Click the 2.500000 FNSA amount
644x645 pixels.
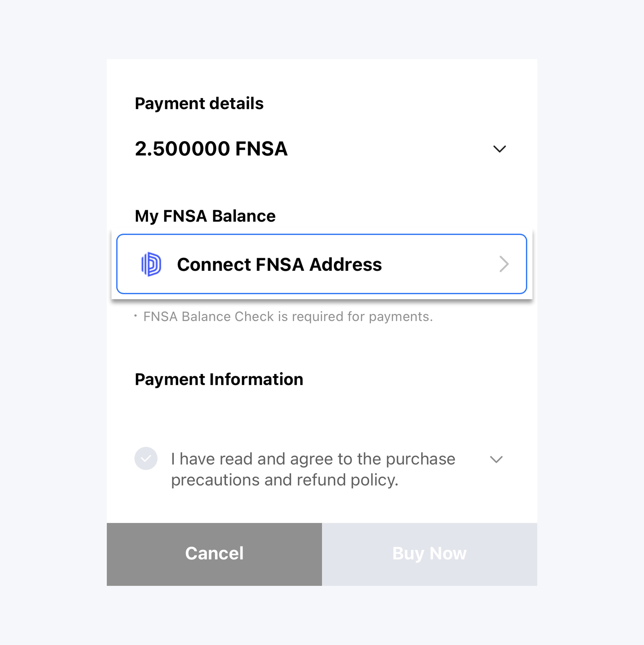coord(211,149)
